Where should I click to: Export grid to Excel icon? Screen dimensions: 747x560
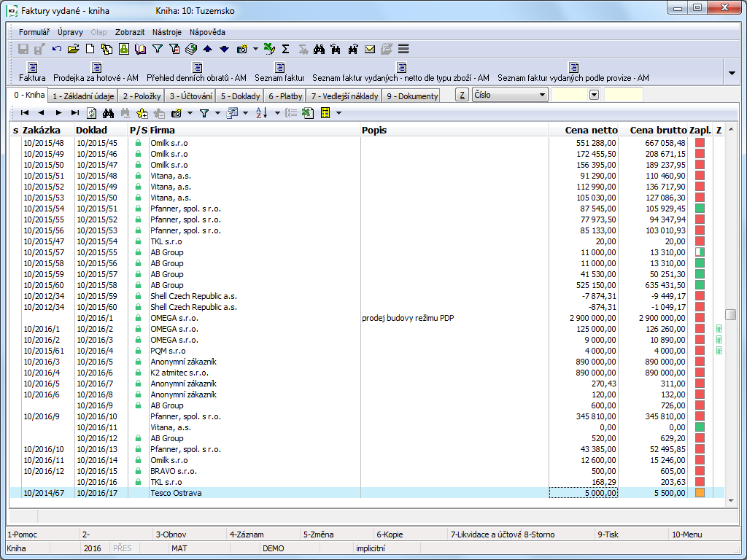[x=308, y=113]
